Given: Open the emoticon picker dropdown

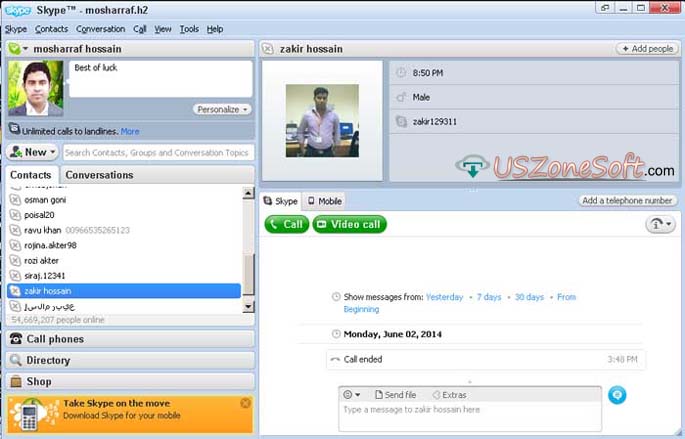Looking at the screenshot, I should [352, 394].
